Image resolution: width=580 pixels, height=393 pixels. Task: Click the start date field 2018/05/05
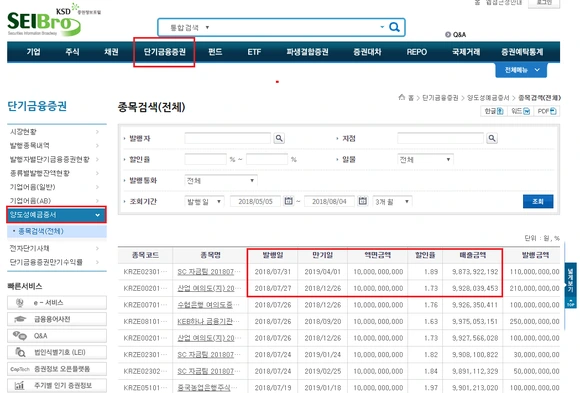(255, 201)
